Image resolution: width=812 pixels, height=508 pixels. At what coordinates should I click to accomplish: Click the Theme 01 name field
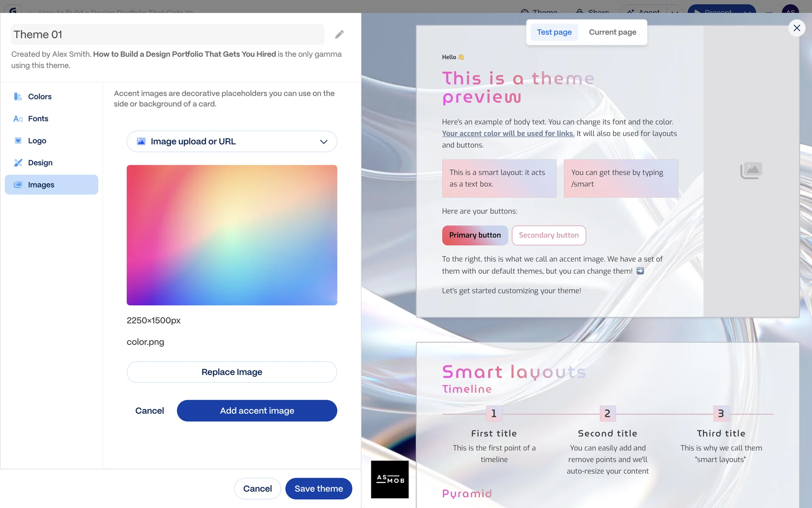tap(167, 34)
